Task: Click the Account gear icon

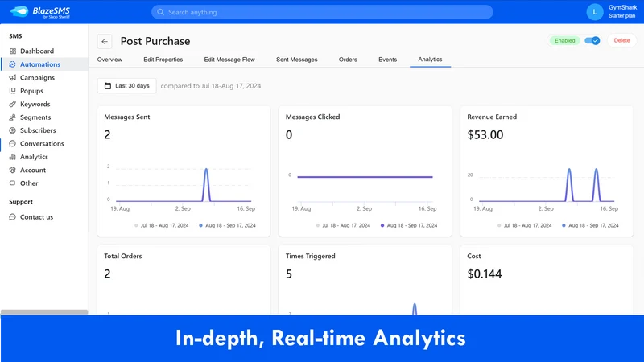Action: point(13,170)
